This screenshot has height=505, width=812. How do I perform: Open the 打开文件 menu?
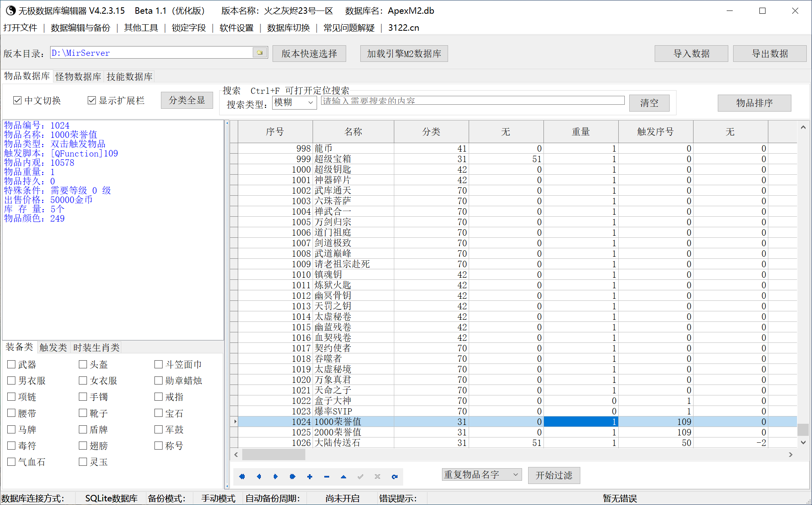[x=20, y=28]
